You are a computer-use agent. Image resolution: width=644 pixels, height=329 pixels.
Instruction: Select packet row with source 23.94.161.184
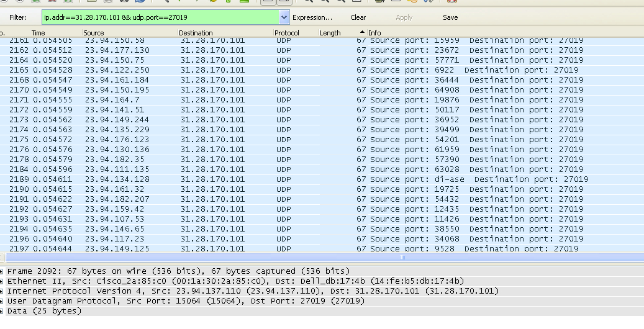322,79
